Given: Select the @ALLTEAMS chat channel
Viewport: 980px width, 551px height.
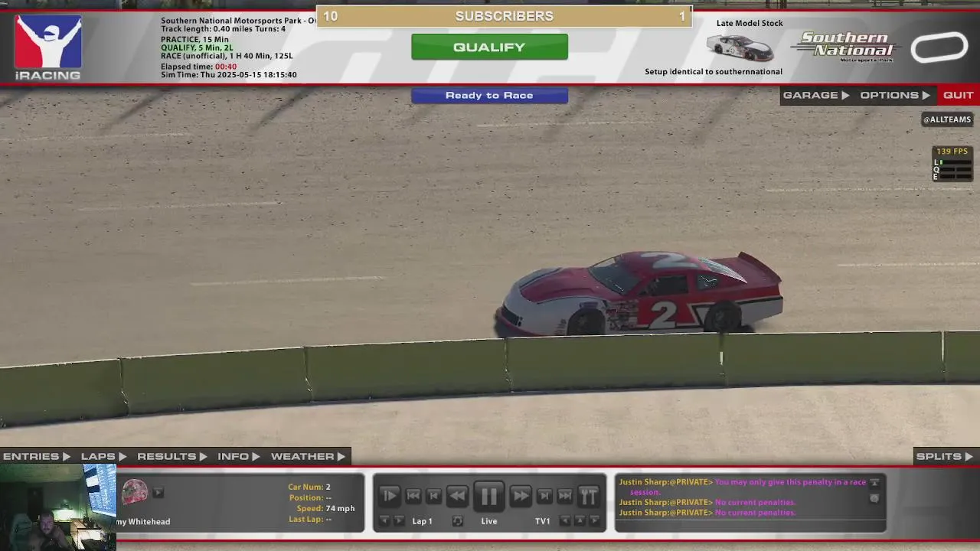Looking at the screenshot, I should [x=947, y=119].
